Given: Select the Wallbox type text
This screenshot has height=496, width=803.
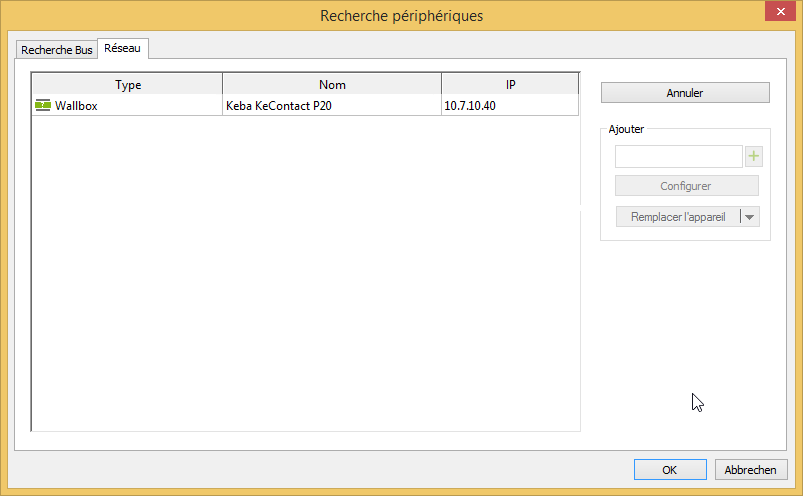Looking at the screenshot, I should 76,105.
